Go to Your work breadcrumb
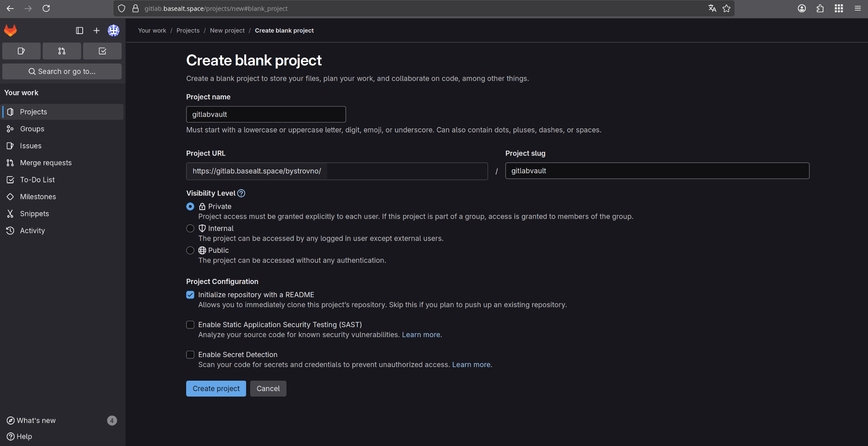868x446 pixels. (x=152, y=30)
